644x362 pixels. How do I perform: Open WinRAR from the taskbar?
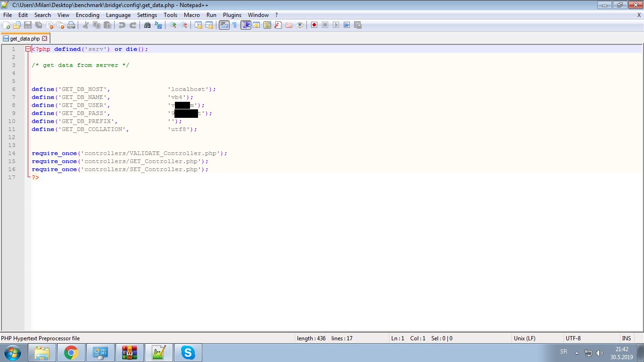pyautogui.click(x=130, y=352)
